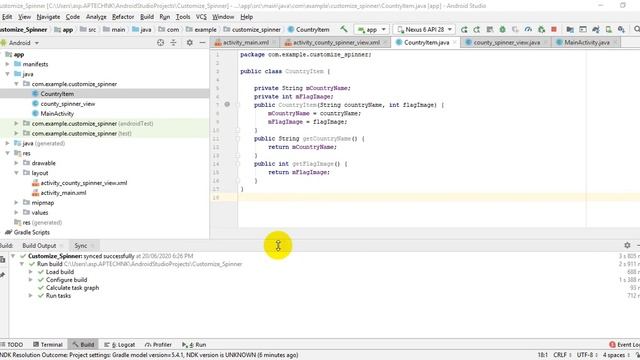Hide the Project panel with minus icon

(202, 42)
